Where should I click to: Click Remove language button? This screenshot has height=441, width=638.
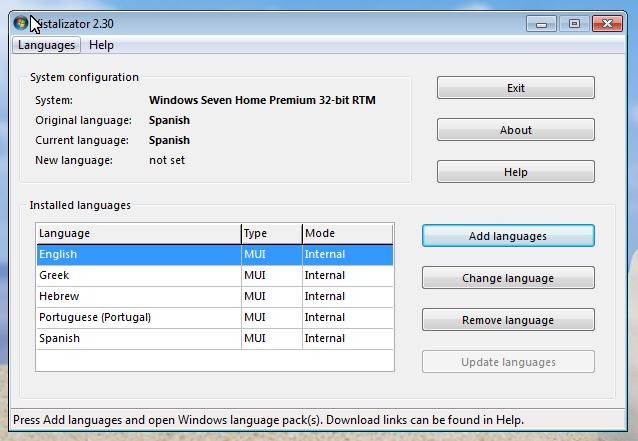click(x=508, y=320)
